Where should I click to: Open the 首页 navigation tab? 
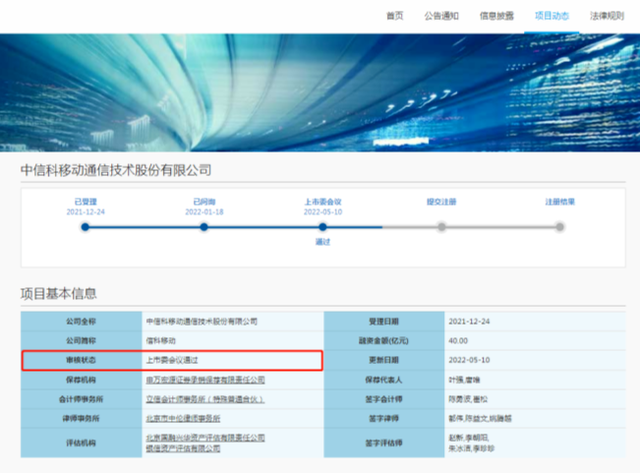(395, 16)
